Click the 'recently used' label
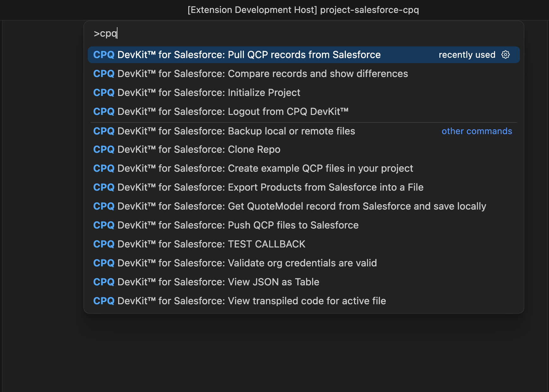Screen dimensions: 549x392 [467, 55]
